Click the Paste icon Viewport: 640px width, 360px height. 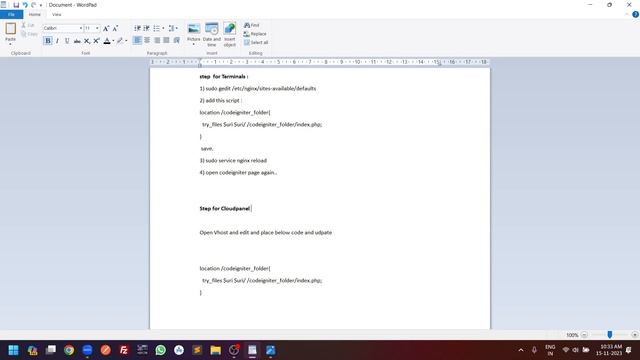(11, 29)
